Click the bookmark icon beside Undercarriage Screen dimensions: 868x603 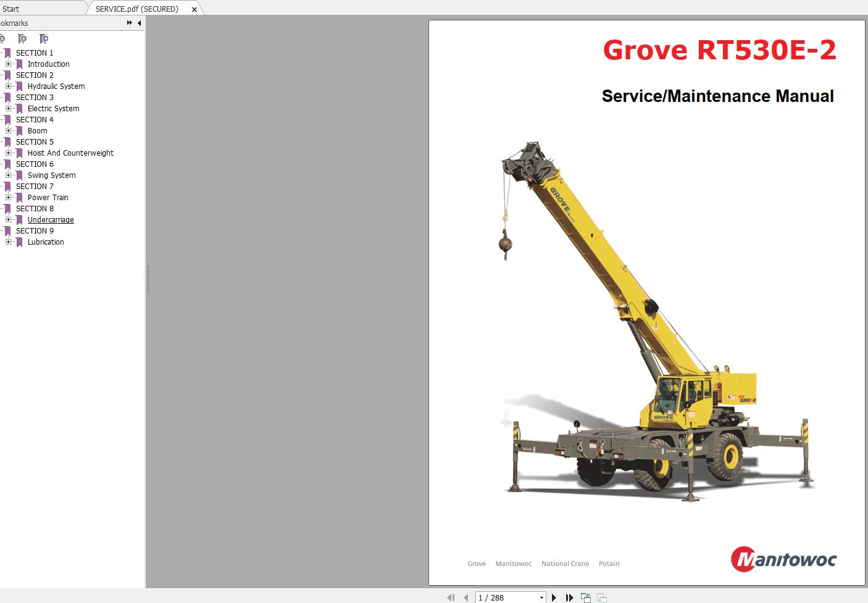[x=19, y=220]
